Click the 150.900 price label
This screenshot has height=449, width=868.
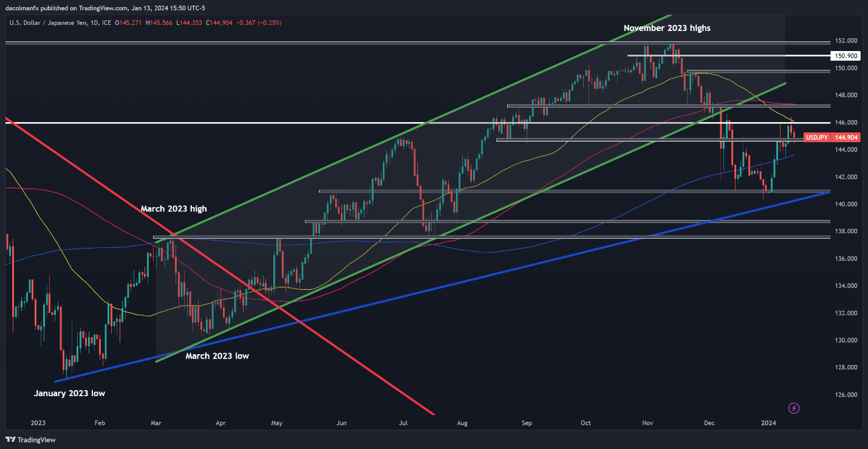[x=846, y=55]
